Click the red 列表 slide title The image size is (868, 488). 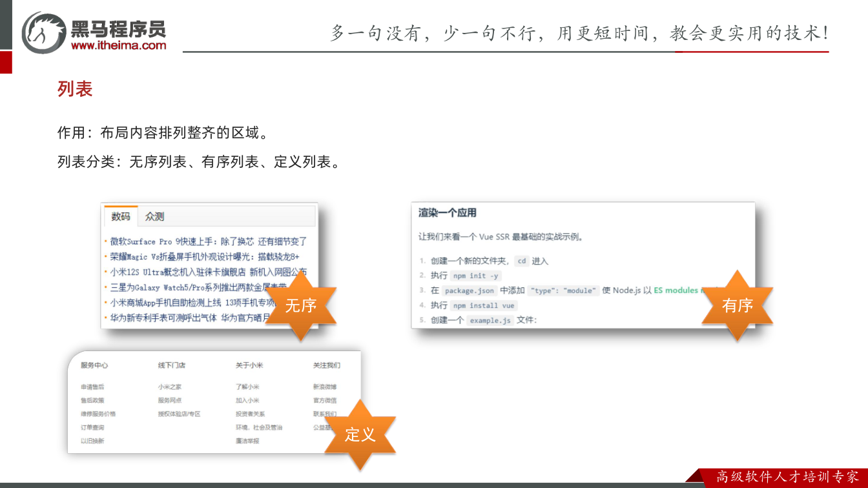pos(75,89)
